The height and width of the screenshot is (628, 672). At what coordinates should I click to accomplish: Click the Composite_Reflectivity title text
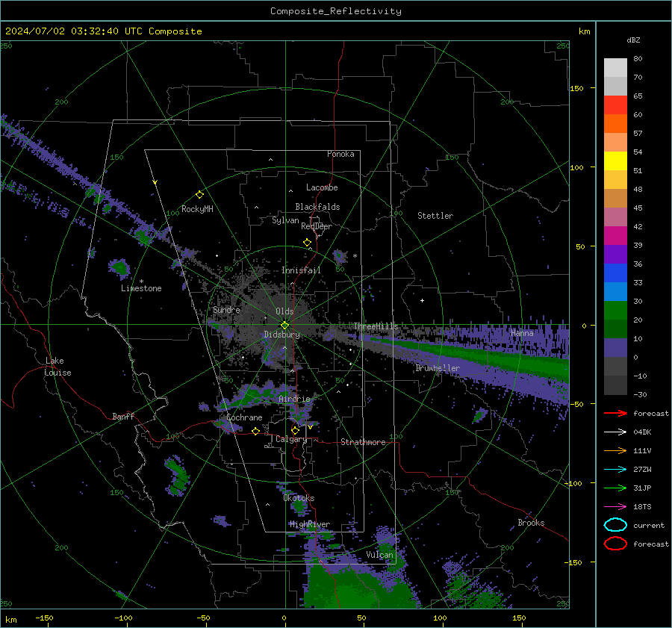pos(336,11)
